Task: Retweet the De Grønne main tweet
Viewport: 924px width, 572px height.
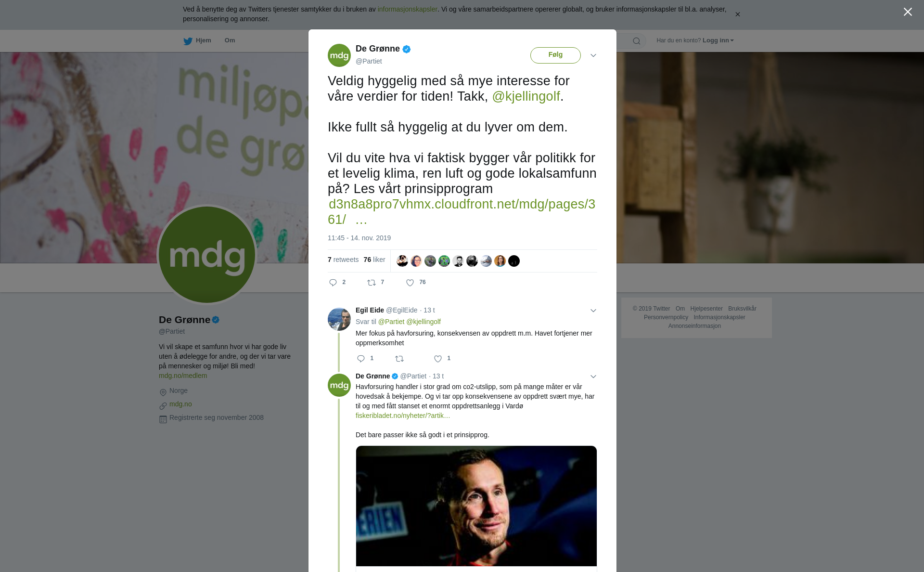Action: pyautogui.click(x=372, y=283)
